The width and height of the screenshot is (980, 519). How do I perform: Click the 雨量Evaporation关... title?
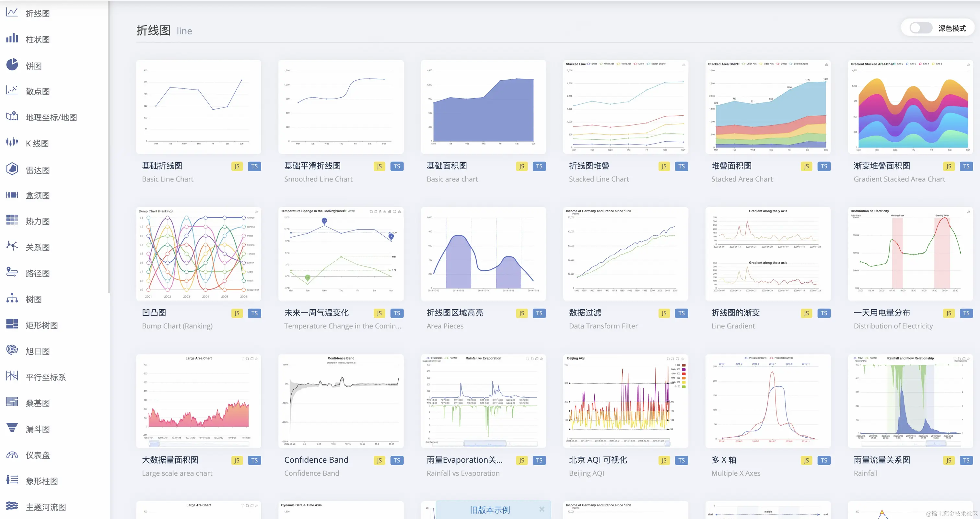[464, 460]
